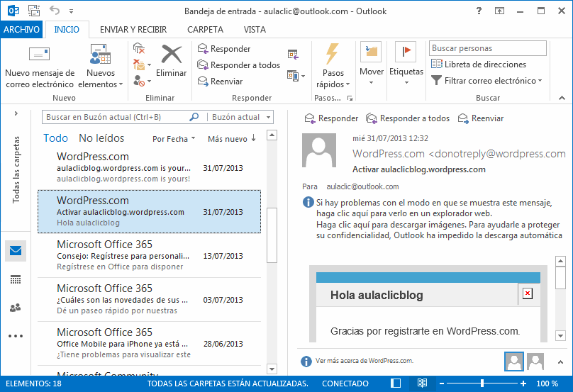Expand the people pane chevron
The image size is (573, 392).
tap(560, 362)
